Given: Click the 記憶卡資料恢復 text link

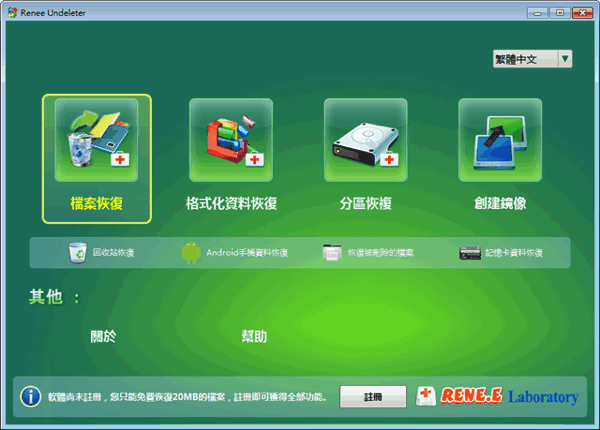Looking at the screenshot, I should [514, 252].
